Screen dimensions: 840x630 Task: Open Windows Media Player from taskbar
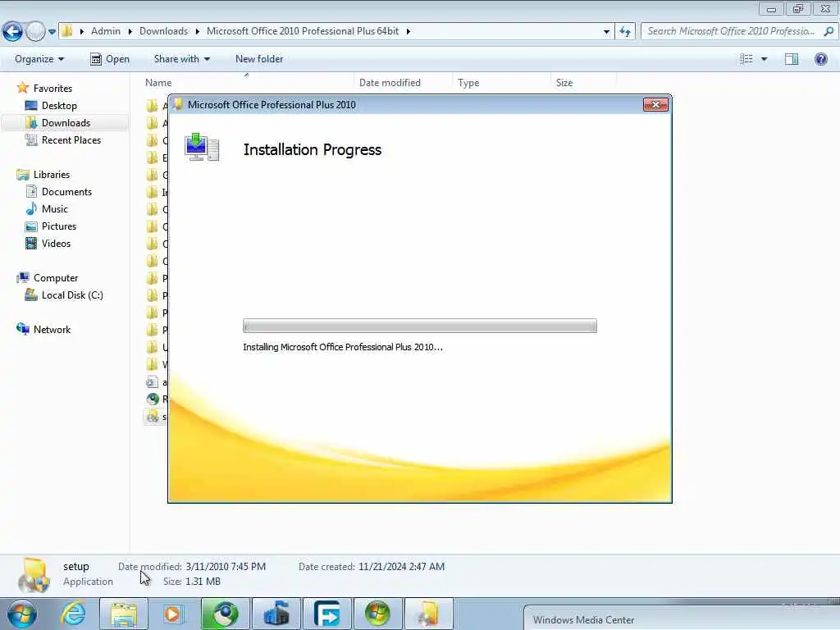173,614
